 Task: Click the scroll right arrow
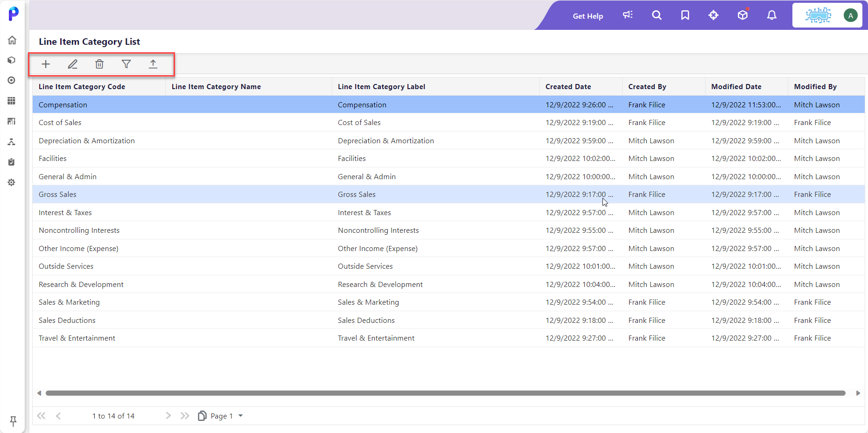(x=858, y=393)
